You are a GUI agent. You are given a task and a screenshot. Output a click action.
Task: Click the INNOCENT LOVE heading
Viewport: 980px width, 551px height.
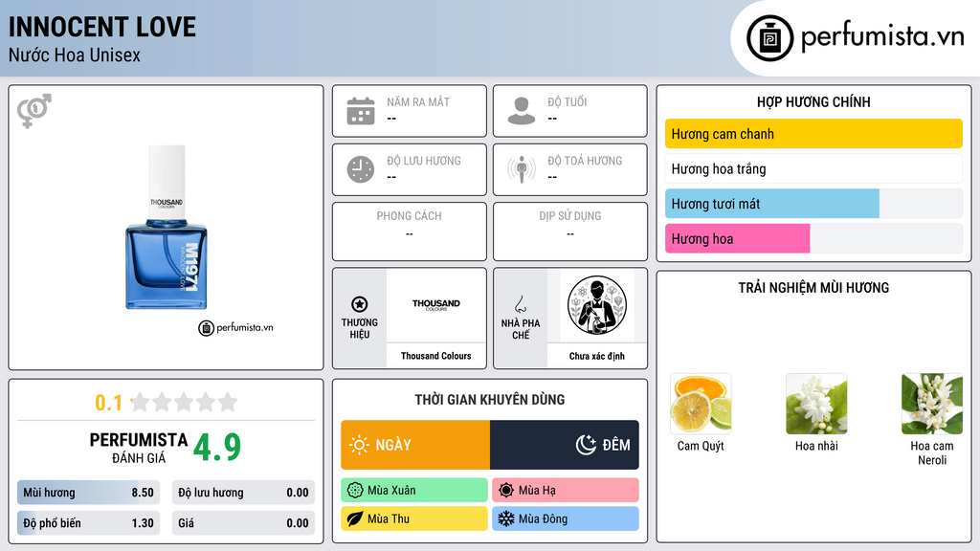click(101, 27)
